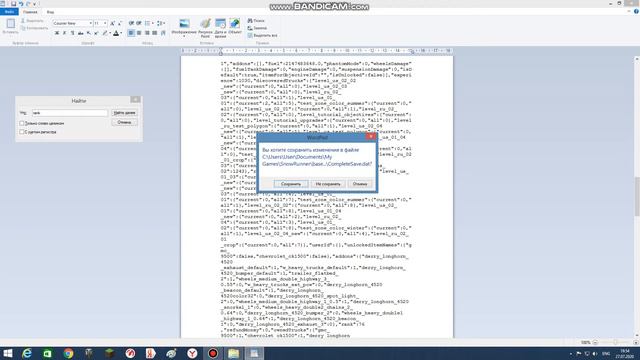
Task: Click the text highlight marker icon
Action: [105, 33]
